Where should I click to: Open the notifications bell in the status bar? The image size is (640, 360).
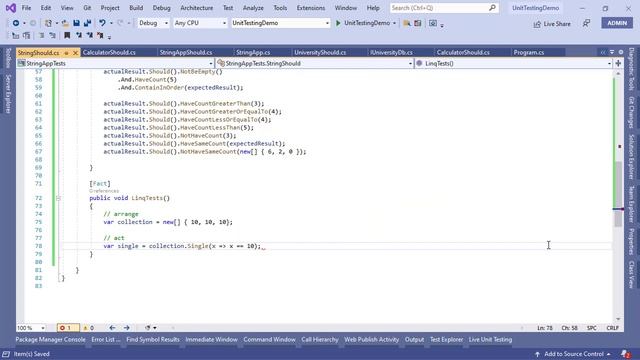624,354
